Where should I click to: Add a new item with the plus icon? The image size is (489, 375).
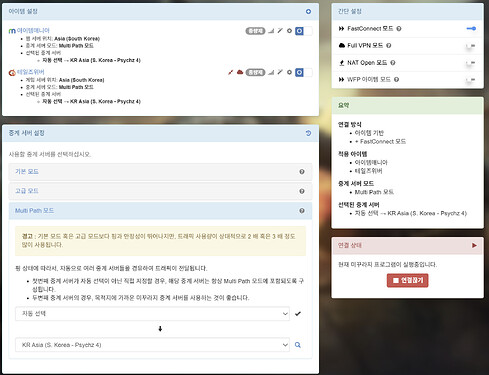tap(308, 12)
